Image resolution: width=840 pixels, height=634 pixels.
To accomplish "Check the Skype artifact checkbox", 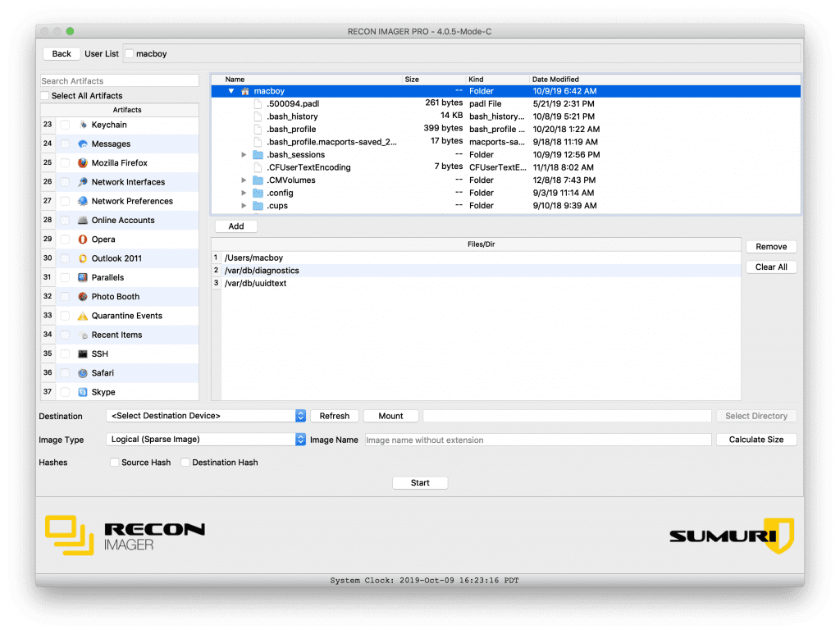I will tap(65, 393).
